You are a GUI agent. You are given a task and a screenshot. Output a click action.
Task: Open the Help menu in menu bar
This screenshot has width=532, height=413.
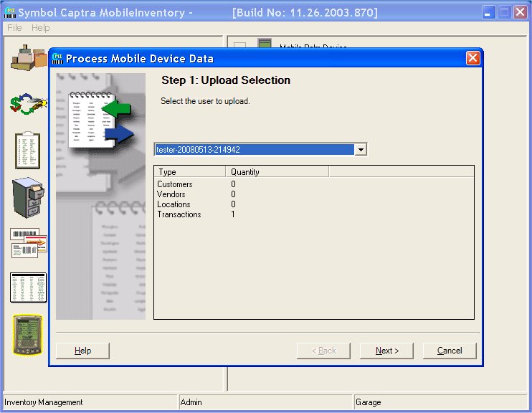click(x=40, y=27)
